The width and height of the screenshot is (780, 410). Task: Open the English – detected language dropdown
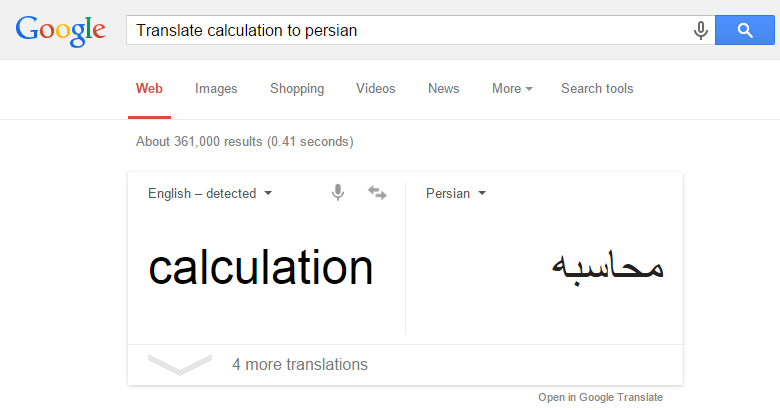(210, 193)
